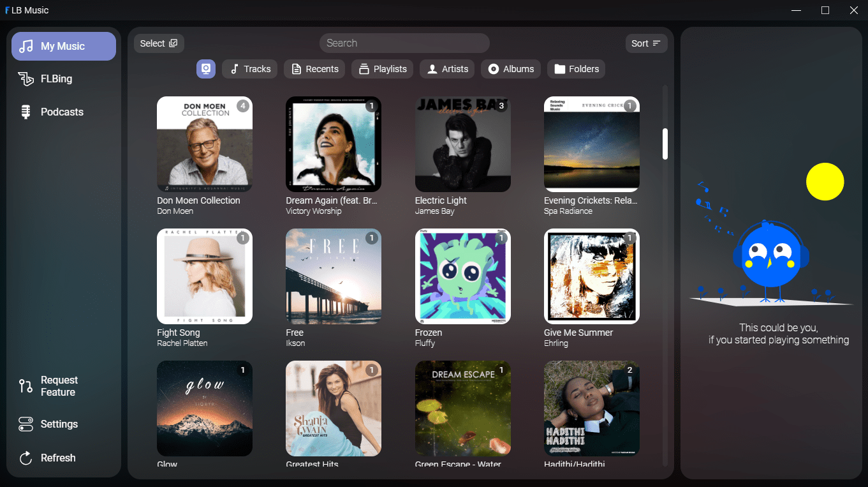Open the Glow album cover
This screenshot has width=868, height=487.
click(205, 408)
